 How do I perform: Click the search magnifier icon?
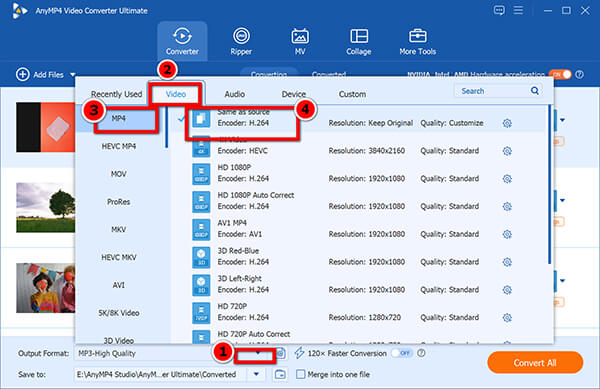(535, 91)
